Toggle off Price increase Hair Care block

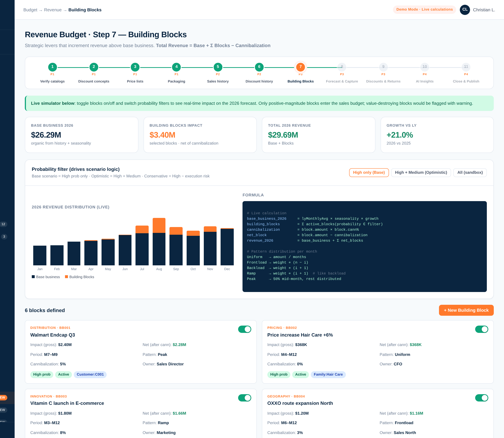[482, 329]
